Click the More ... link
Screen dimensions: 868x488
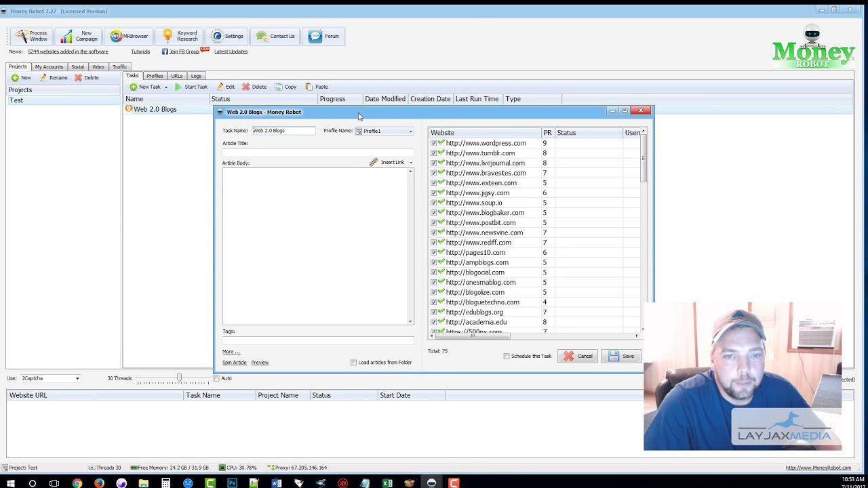(231, 352)
